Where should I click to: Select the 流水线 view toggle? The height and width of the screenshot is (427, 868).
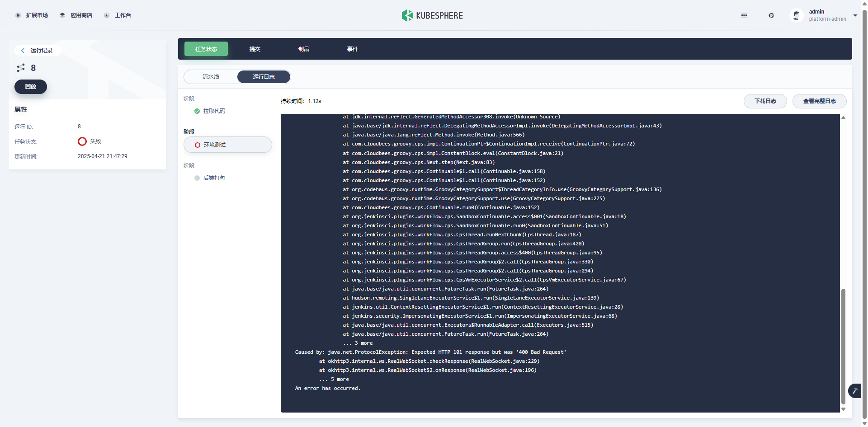point(211,77)
